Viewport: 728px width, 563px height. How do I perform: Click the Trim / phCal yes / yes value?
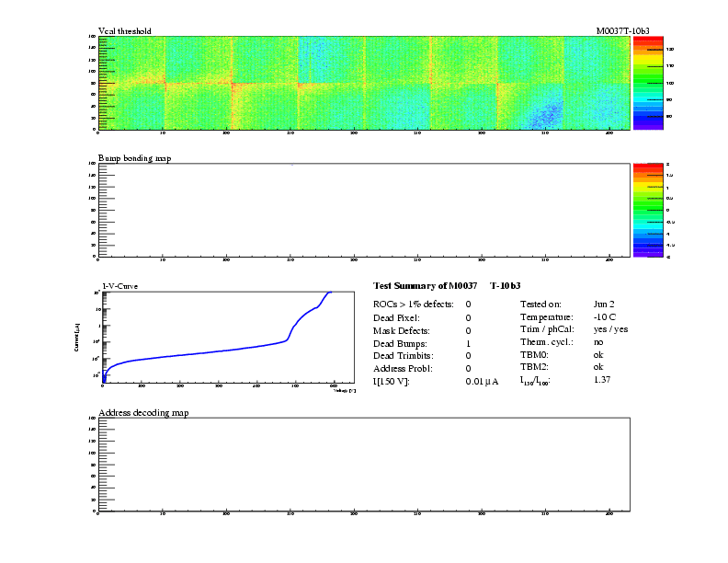(610, 329)
